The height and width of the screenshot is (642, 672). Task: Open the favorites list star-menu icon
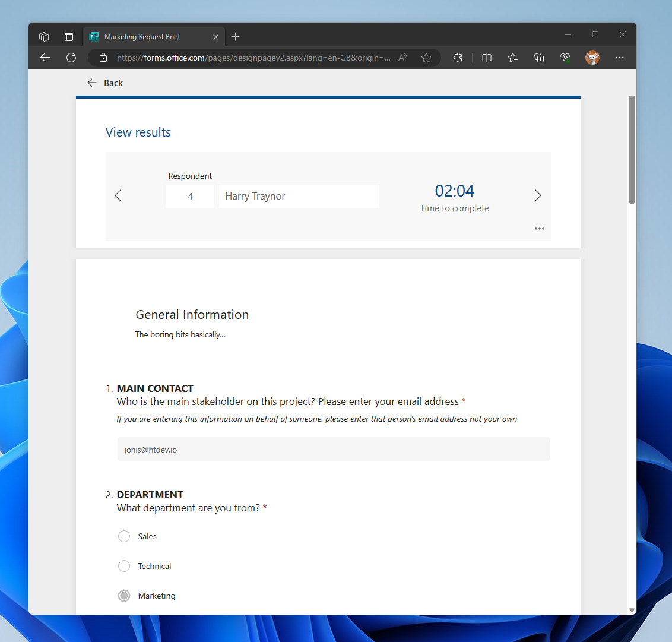pos(512,58)
